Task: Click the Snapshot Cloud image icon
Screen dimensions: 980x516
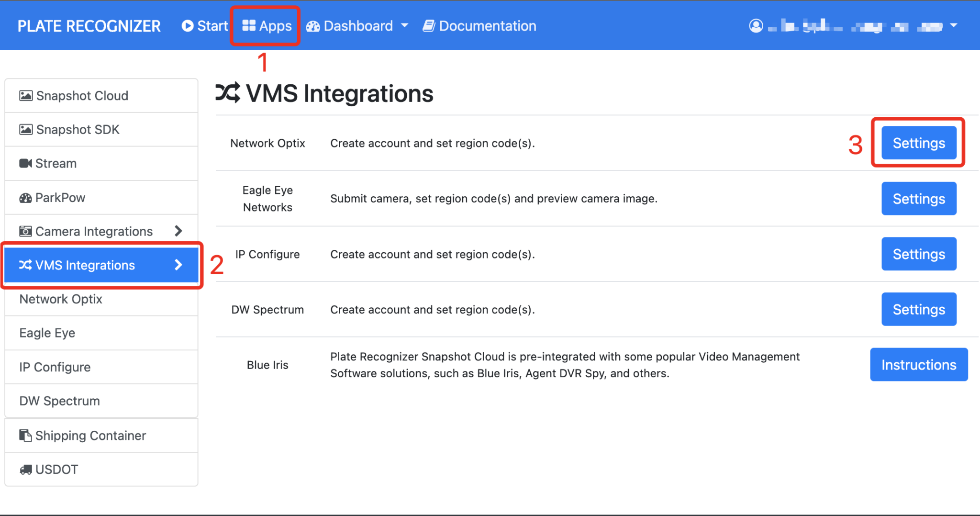Action: tap(26, 96)
